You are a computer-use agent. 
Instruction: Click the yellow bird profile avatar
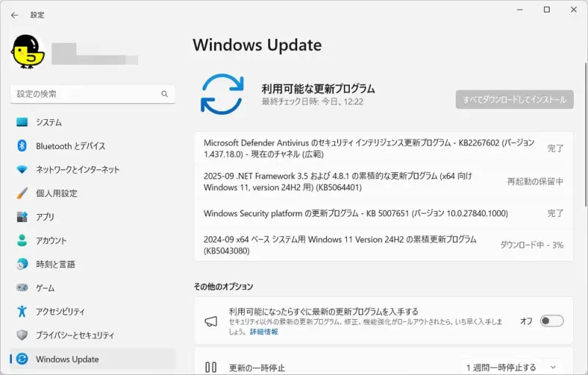(28, 51)
